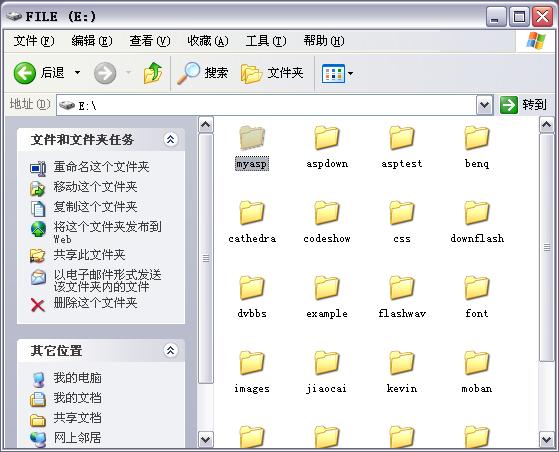The height and width of the screenshot is (452, 559).
Task: Select the asptest folder icon
Action: (402, 138)
